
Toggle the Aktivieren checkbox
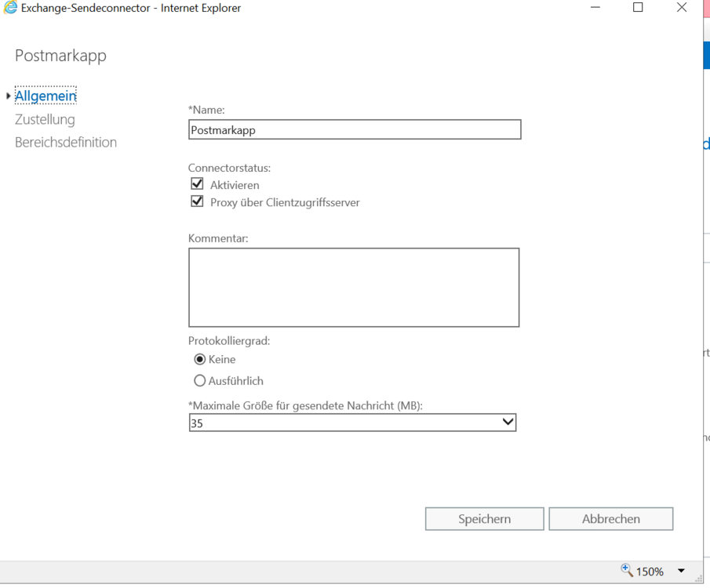[x=197, y=184]
